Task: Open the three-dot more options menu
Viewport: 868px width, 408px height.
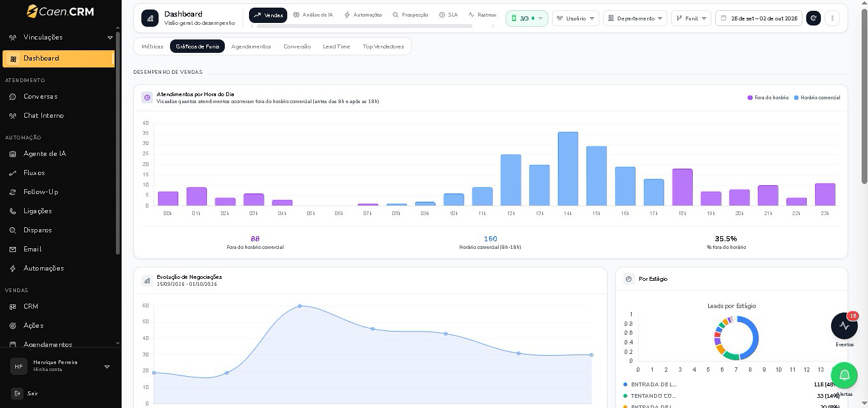Action: (832, 18)
